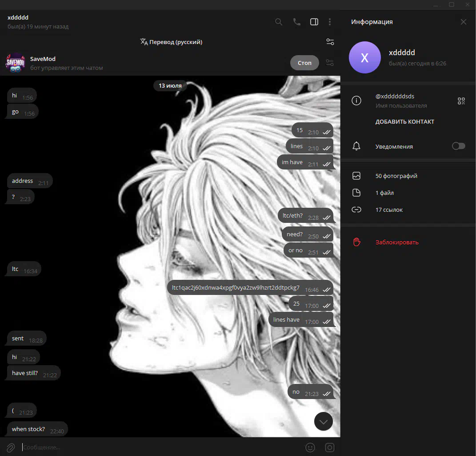Click the LTC address message bubble

pos(250,288)
